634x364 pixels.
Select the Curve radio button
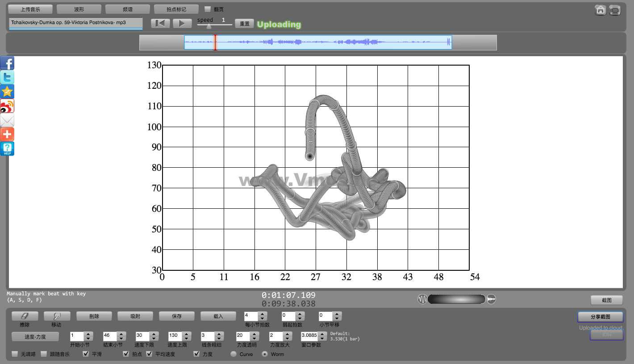tap(234, 354)
